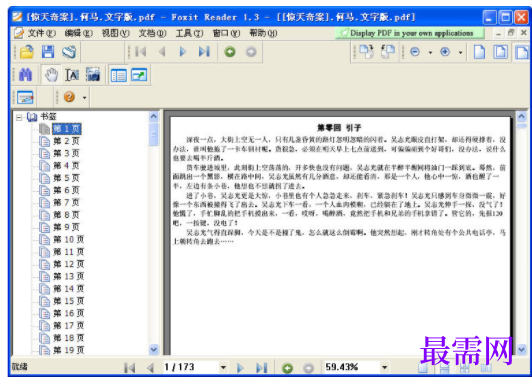
Task: Toggle full screen view icon
Action: (x=139, y=75)
